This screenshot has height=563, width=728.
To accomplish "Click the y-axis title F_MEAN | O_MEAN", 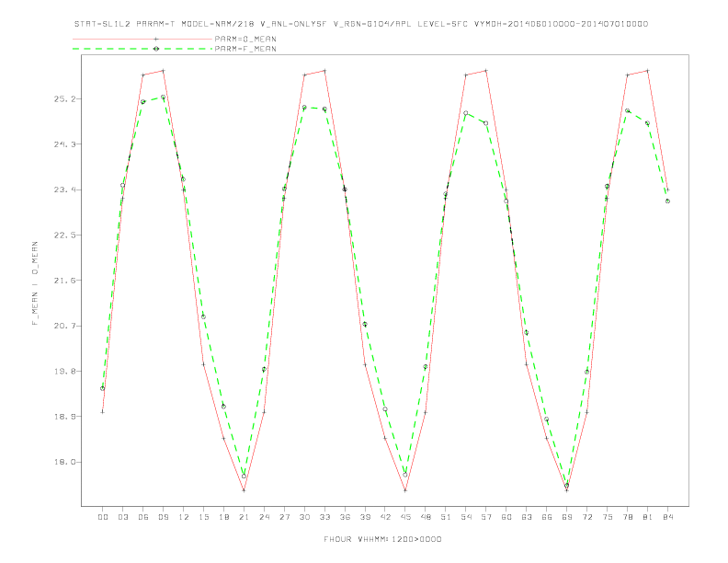I will (x=35, y=283).
